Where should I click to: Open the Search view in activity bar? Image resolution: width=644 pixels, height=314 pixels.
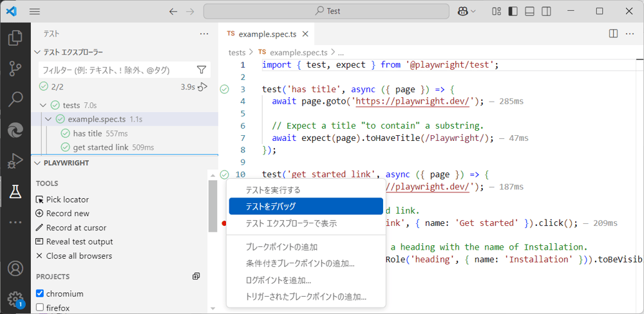tap(15, 99)
